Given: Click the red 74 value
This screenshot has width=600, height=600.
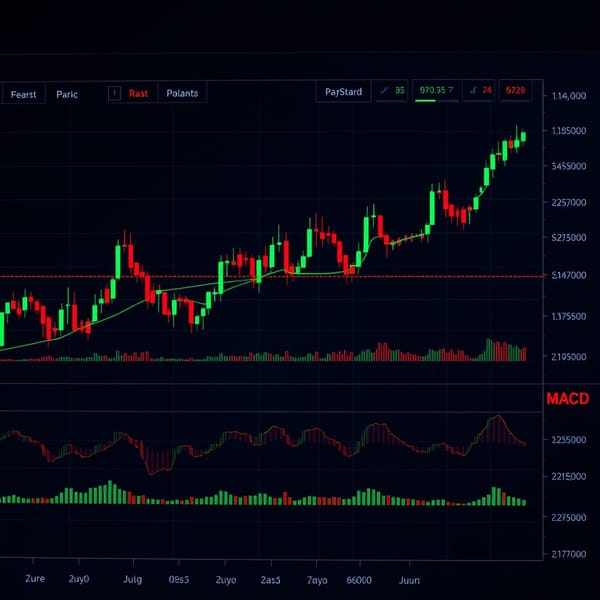Looking at the screenshot, I should (487, 90).
